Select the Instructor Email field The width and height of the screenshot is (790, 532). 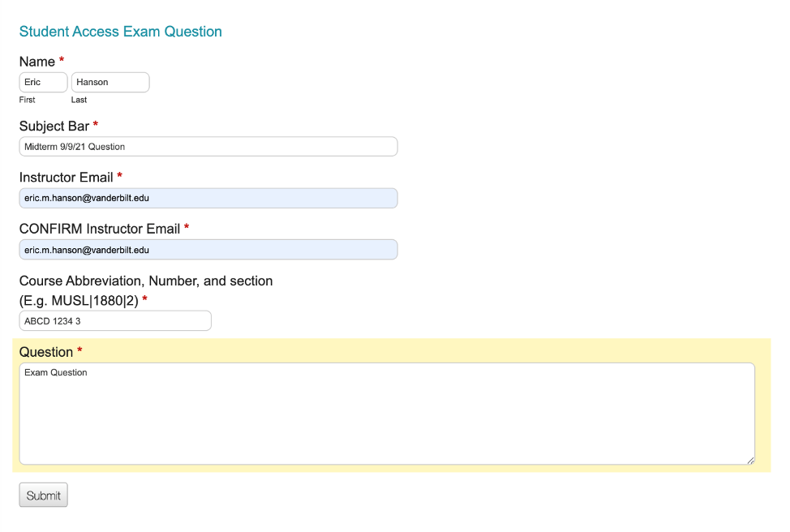coord(208,198)
